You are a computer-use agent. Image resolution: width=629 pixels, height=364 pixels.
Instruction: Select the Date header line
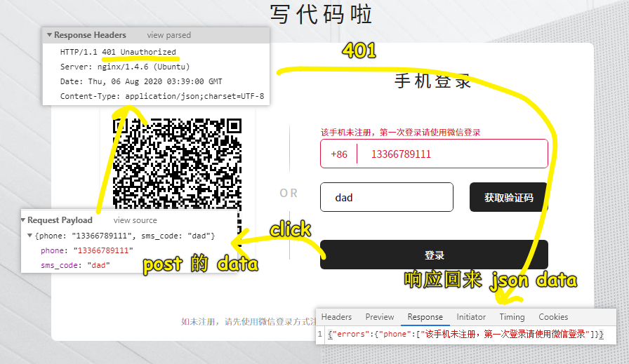point(141,81)
